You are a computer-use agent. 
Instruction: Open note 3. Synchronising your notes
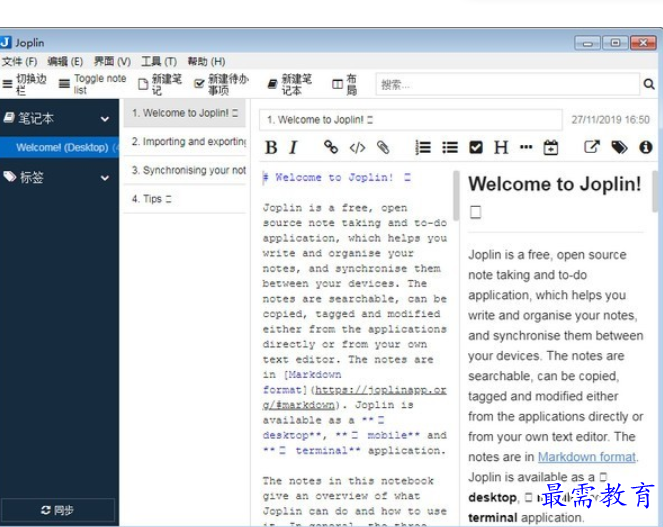coord(185,170)
